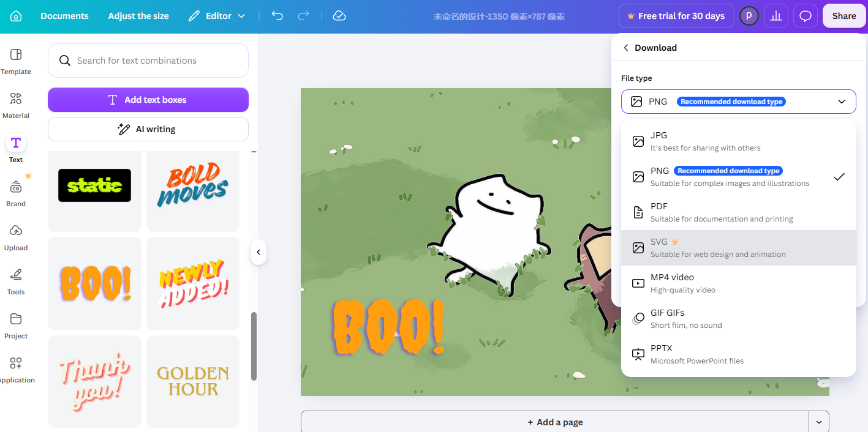Choose PNG option in file type list
The width and height of the screenshot is (868, 432).
(738, 177)
